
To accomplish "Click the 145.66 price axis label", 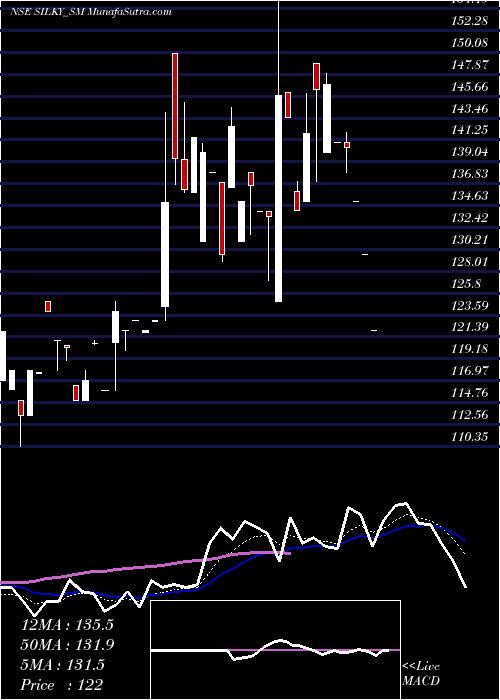I will (x=471, y=87).
